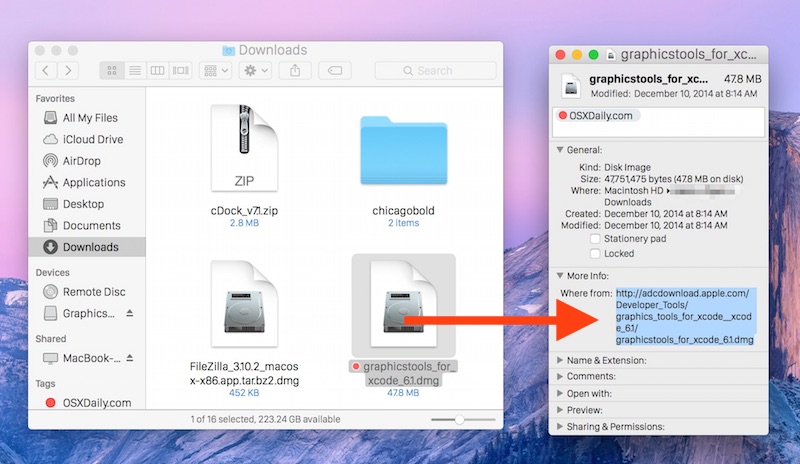
Task: Click the 47.8 MB size in Info header
Action: point(743,79)
